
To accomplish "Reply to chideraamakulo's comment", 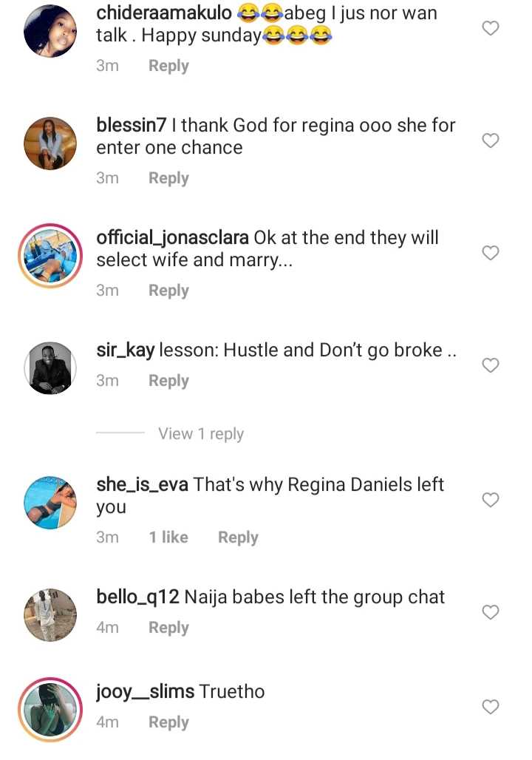I will click(168, 66).
